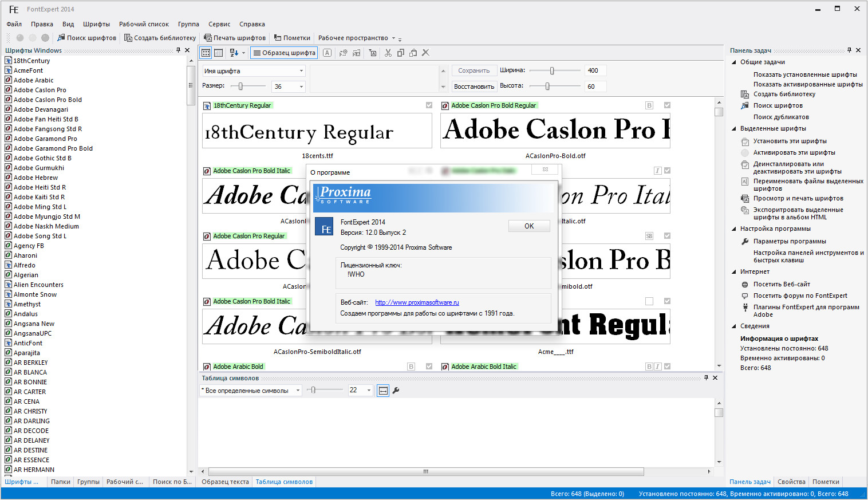This screenshot has width=868, height=500.
Task: Switch to the Образец текста tab
Action: tap(225, 482)
